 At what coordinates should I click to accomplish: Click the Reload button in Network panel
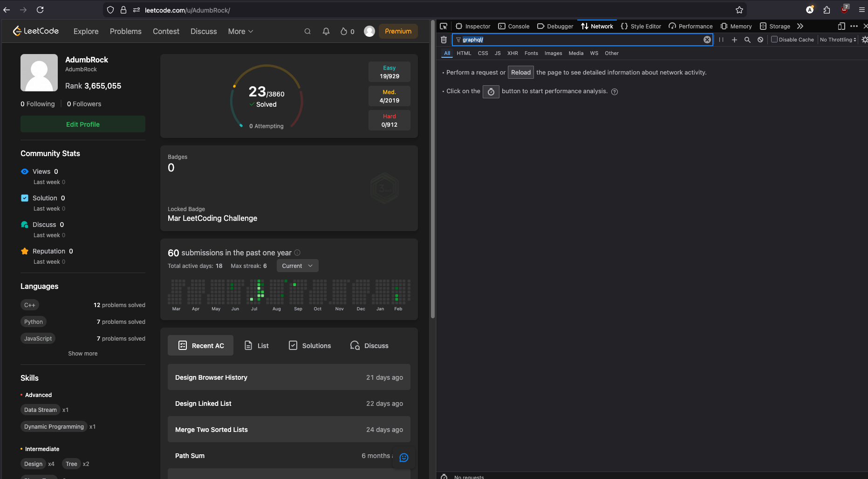point(521,72)
